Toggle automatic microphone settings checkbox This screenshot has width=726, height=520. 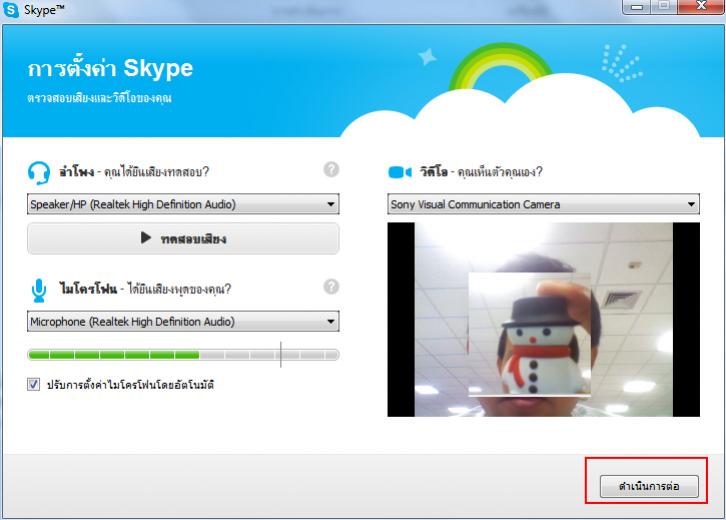point(33,384)
